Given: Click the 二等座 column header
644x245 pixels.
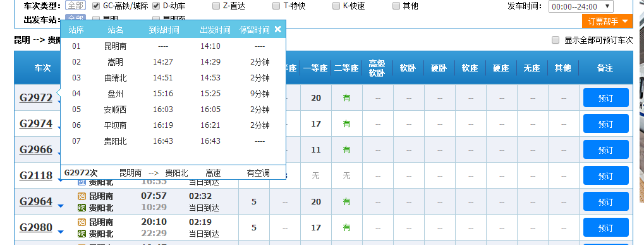Looking at the screenshot, I should (346, 68).
